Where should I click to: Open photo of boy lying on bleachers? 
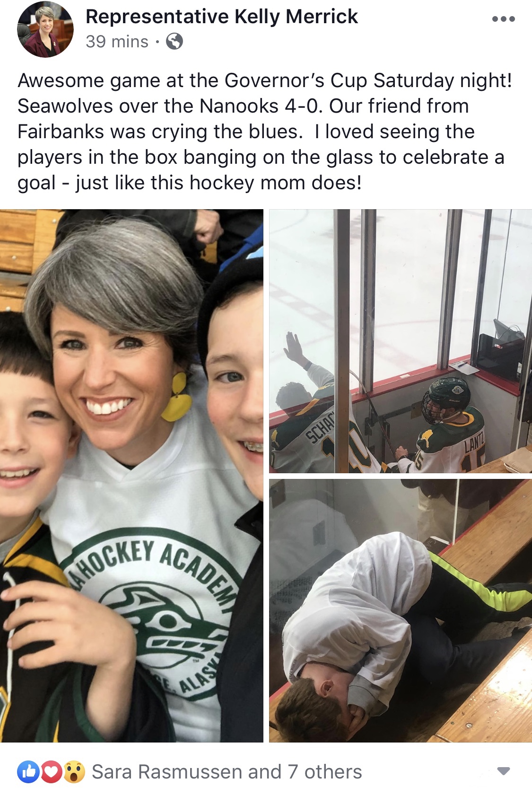(x=401, y=610)
